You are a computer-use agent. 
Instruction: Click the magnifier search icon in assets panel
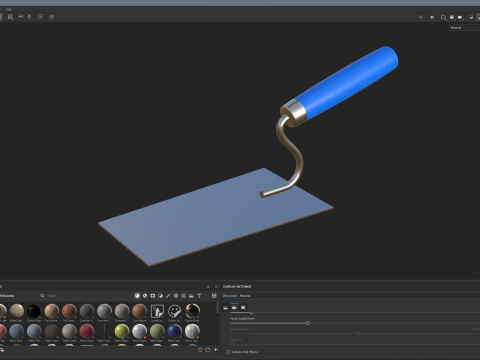(x=42, y=296)
